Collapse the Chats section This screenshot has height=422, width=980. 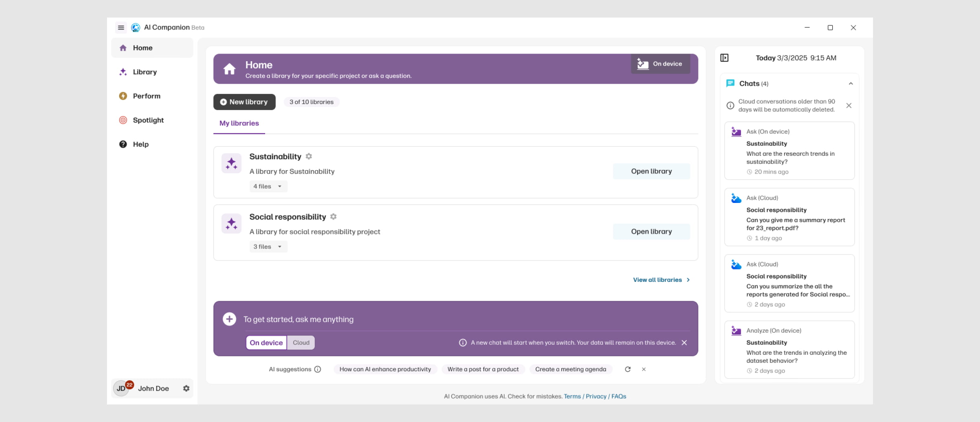pyautogui.click(x=850, y=84)
